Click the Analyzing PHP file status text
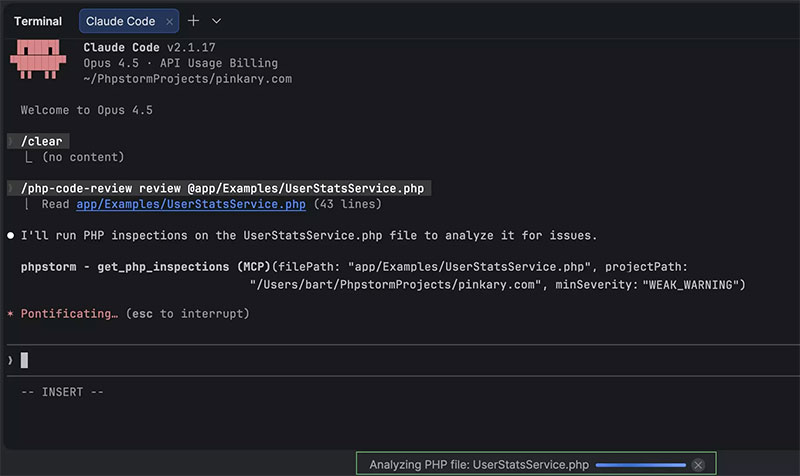This screenshot has height=476, width=800. pos(479,465)
